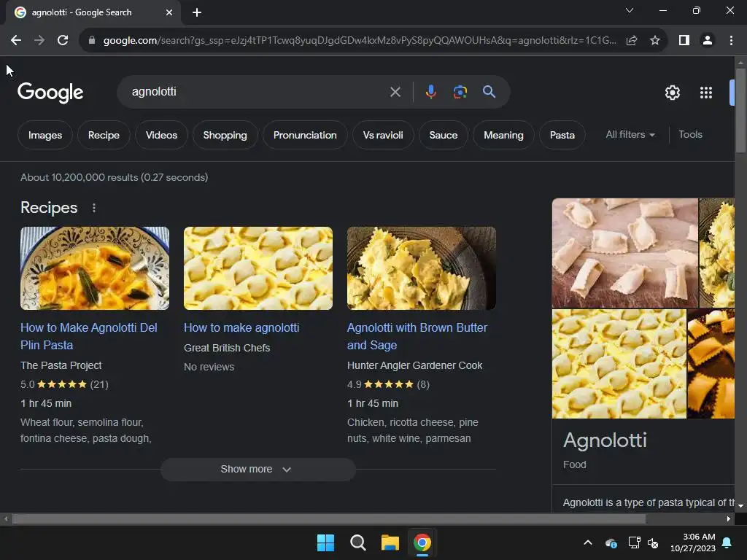
Task: Select the Pasta filter chip
Action: [x=562, y=135]
